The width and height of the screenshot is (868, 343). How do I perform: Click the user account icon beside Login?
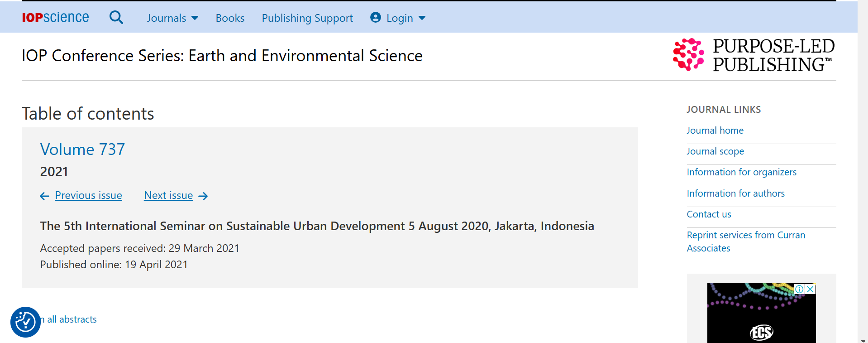(375, 18)
